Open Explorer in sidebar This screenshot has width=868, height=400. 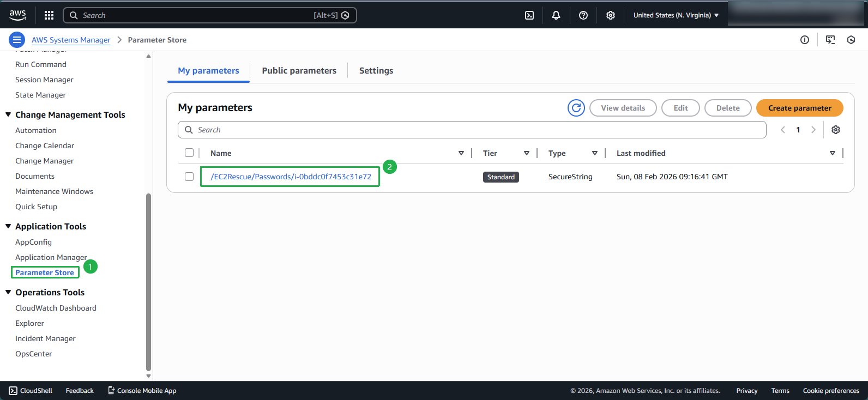[x=30, y=323]
